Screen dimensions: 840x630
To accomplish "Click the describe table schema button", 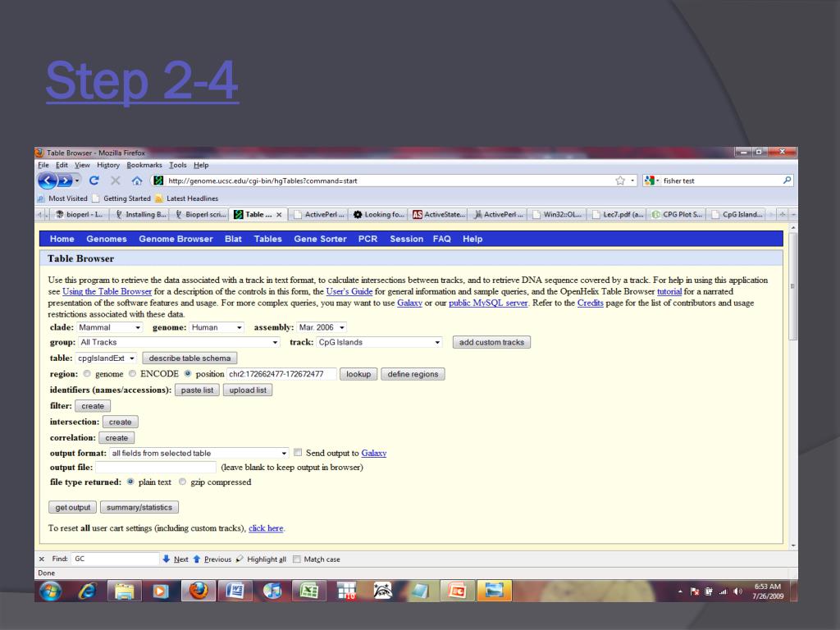I will click(189, 358).
